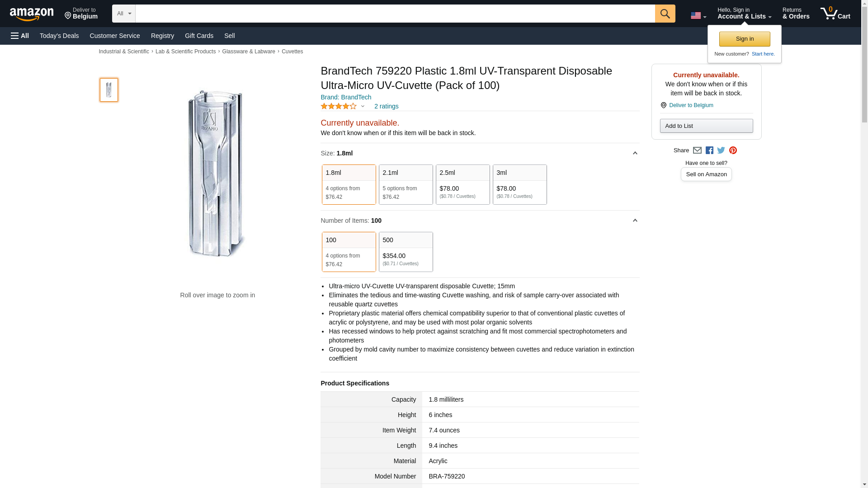Image resolution: width=868 pixels, height=488 pixels.
Task: Select the cuvette product thumbnail
Action: click(109, 89)
